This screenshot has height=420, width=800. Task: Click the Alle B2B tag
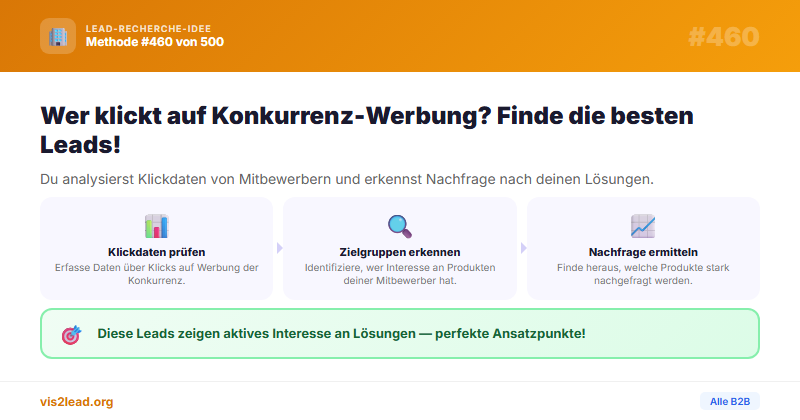(x=730, y=402)
